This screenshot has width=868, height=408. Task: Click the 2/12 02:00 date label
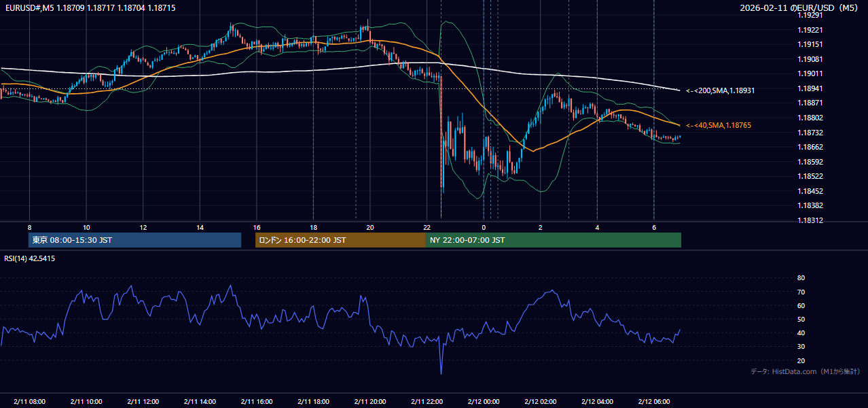pos(540,401)
